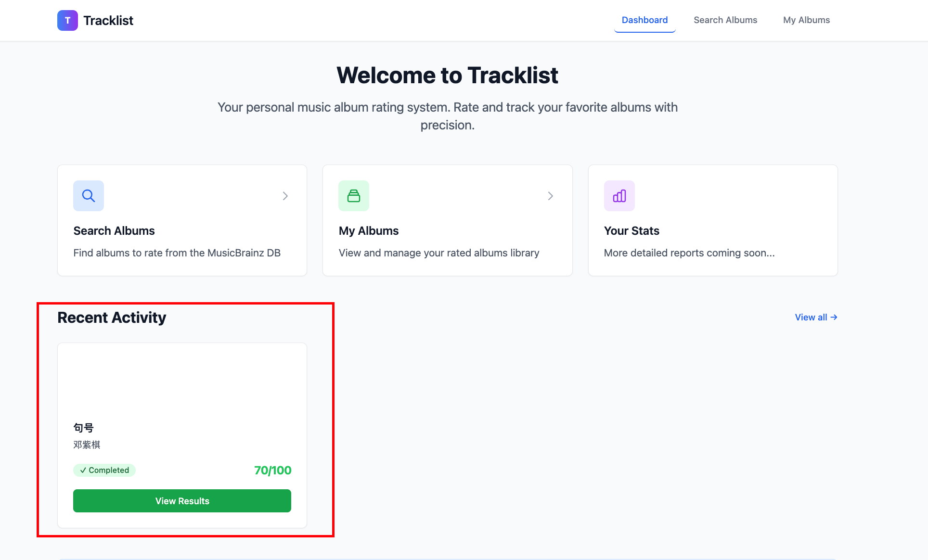
Task: Click the Completed checkmark badge
Action: click(x=104, y=470)
